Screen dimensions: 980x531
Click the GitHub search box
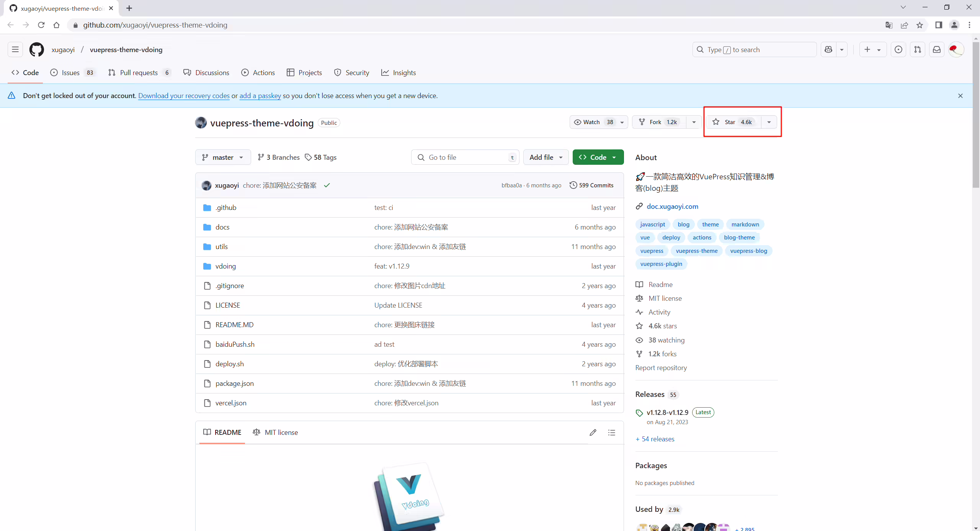click(754, 49)
